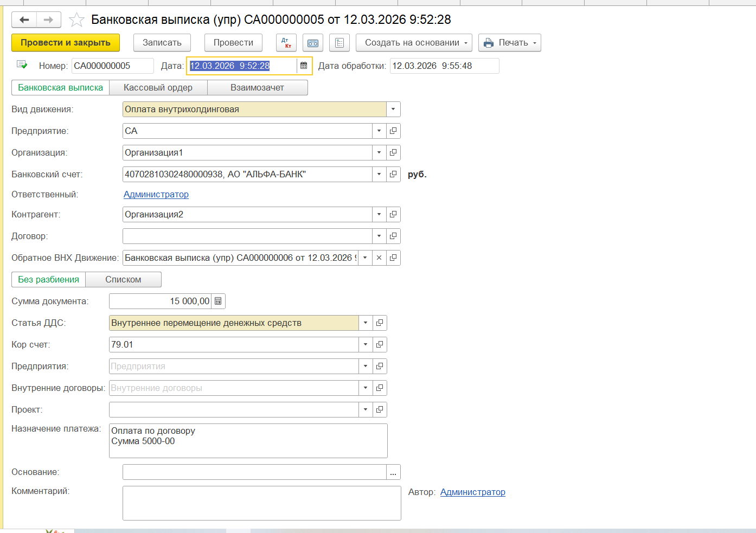Open the report icon before Создать на основании

(339, 43)
